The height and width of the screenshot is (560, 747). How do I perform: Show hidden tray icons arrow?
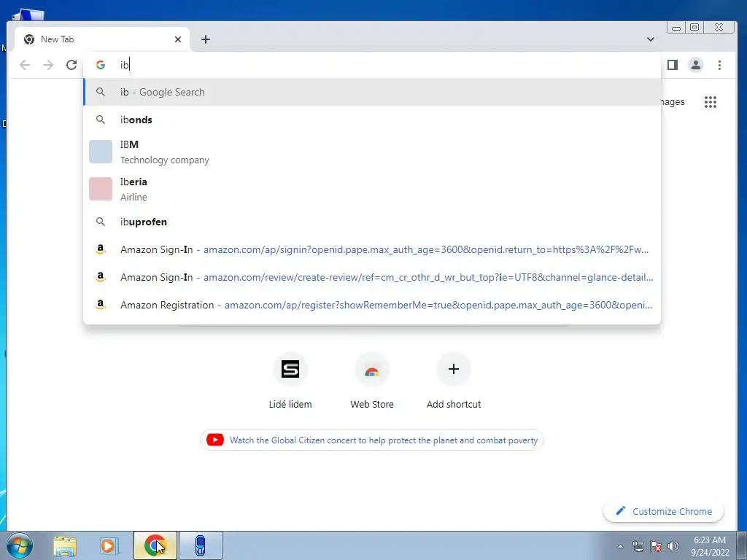coord(620,546)
